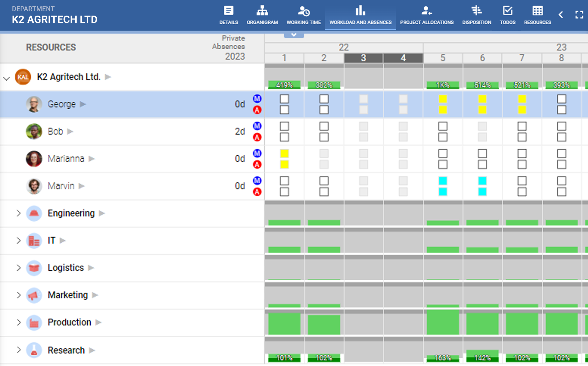588x366 pixels.
Task: Click George's upper yellow cell on day 5
Action: [x=443, y=99]
